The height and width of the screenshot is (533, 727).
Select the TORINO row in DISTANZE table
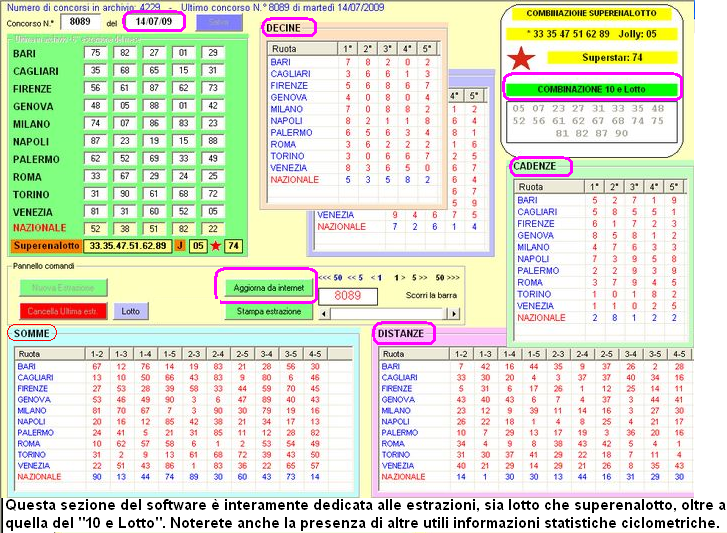[x=536, y=455]
